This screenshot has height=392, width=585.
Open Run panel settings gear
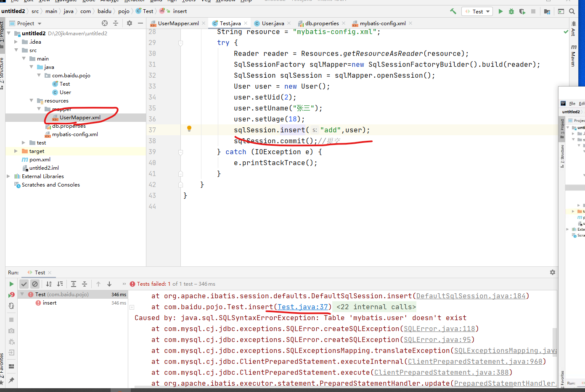553,272
